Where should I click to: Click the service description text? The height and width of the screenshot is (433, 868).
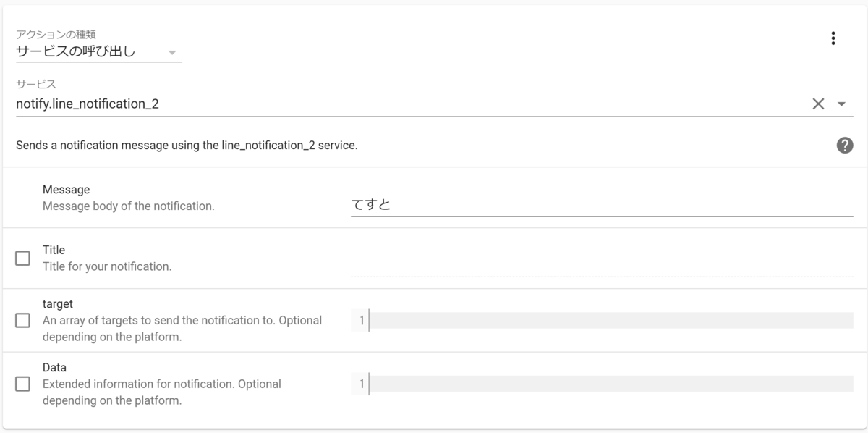click(187, 145)
